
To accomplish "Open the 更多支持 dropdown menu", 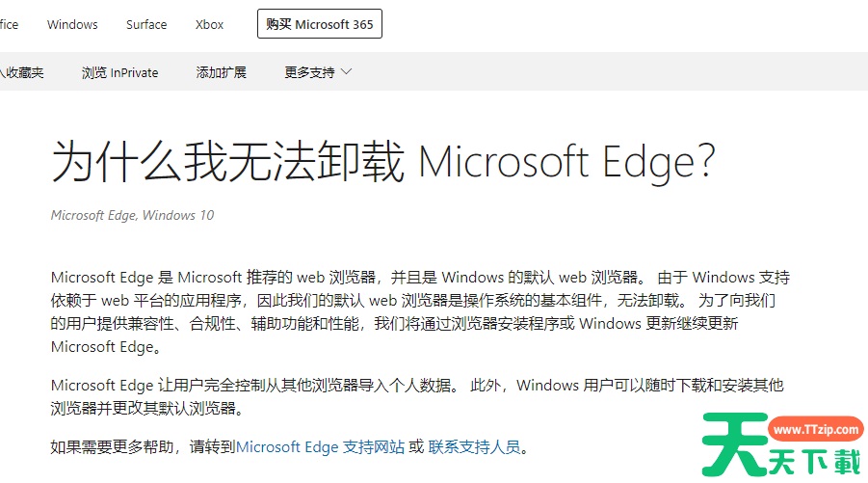I will coord(309,72).
